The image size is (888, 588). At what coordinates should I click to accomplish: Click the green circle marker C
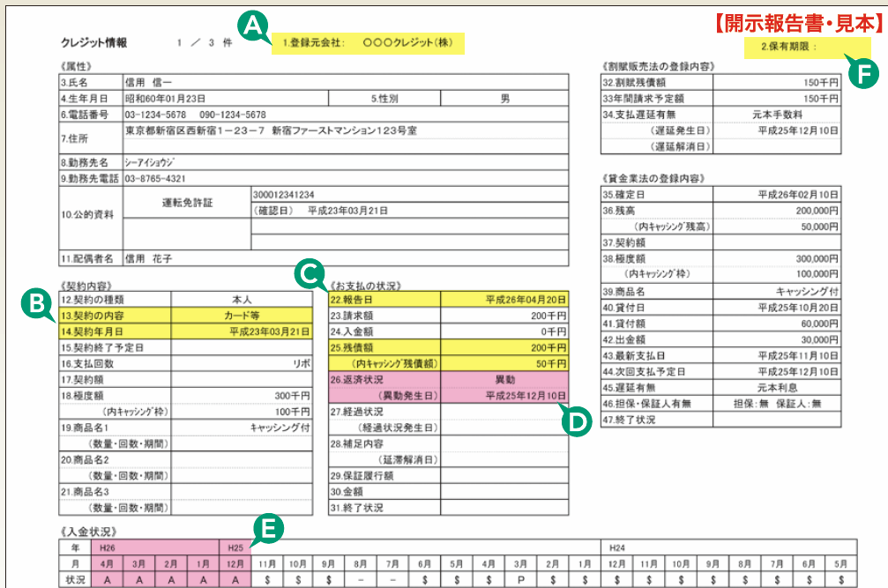pyautogui.click(x=310, y=274)
